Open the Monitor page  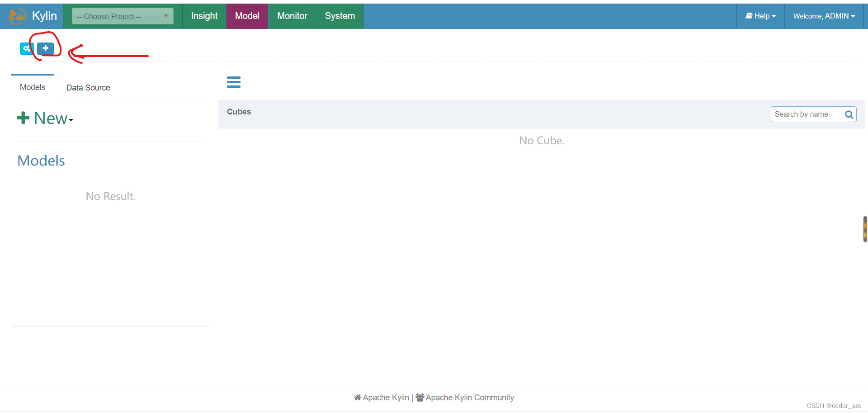[292, 16]
